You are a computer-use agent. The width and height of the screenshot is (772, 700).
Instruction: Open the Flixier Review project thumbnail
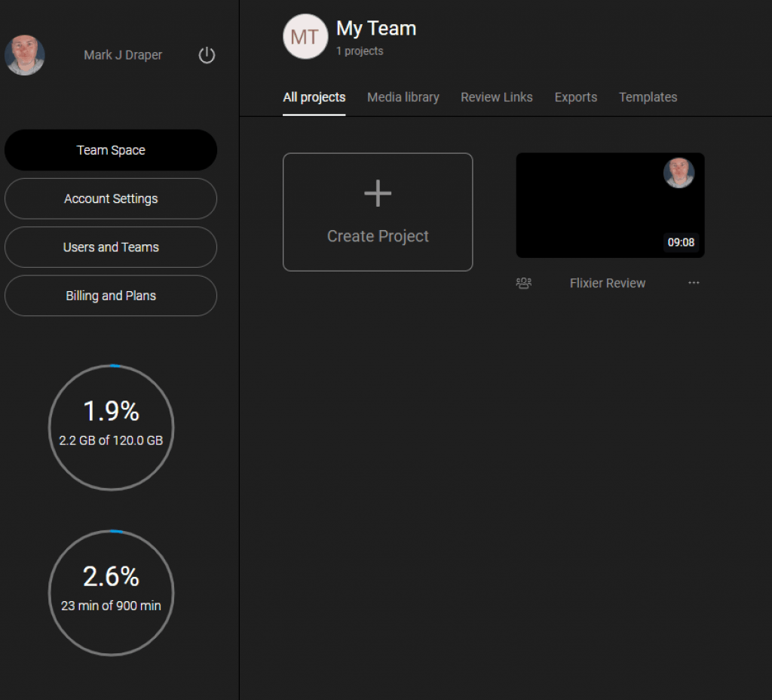[x=610, y=205]
